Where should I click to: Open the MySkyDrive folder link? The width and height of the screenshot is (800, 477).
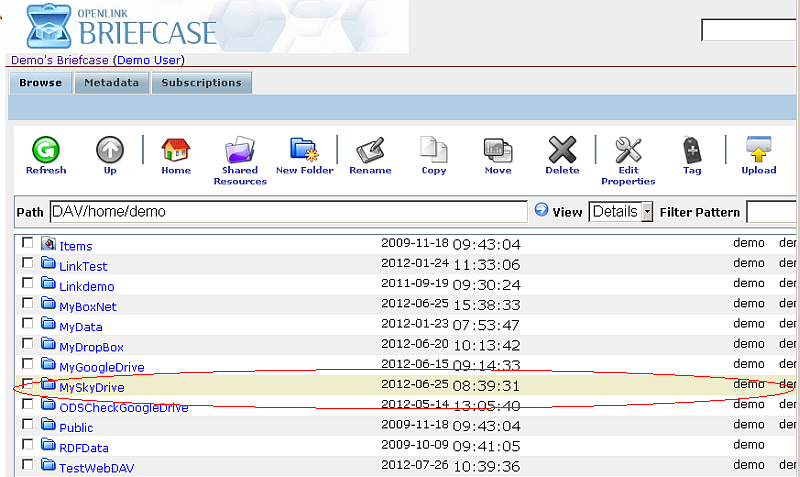91,387
